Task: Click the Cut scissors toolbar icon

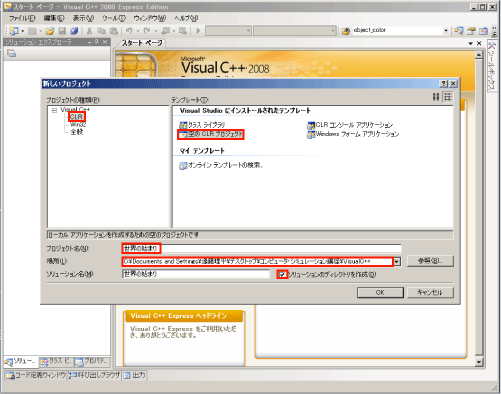Action: (x=89, y=31)
